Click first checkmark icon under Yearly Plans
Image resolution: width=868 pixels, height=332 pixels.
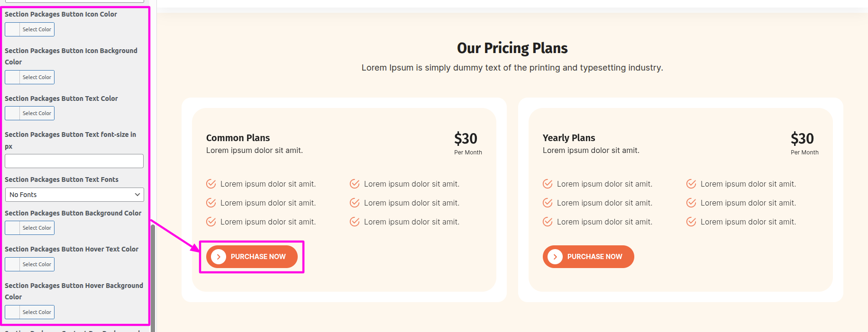click(548, 184)
